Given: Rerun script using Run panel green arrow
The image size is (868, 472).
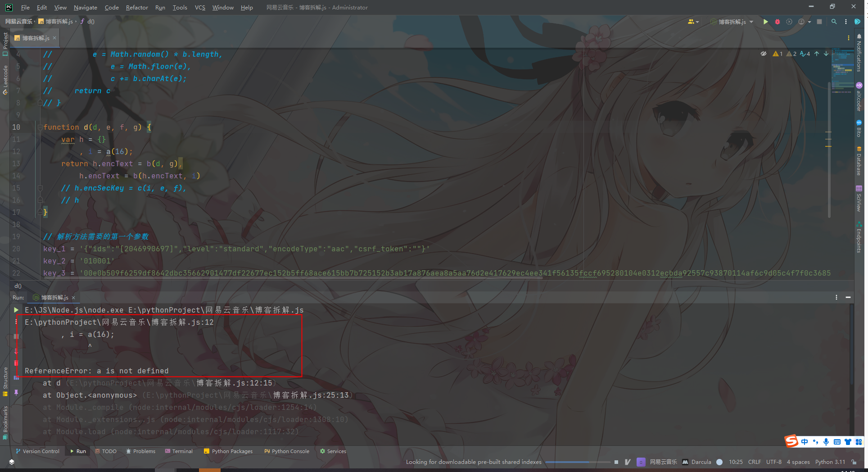Looking at the screenshot, I should [x=16, y=310].
